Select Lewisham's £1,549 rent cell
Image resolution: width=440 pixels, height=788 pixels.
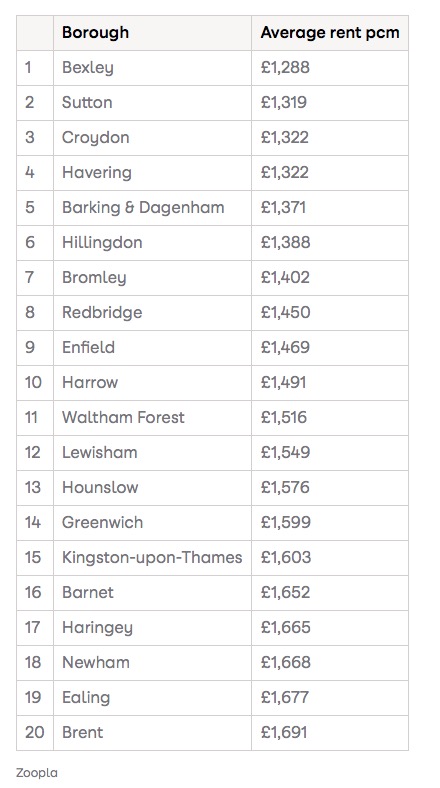coord(329,453)
